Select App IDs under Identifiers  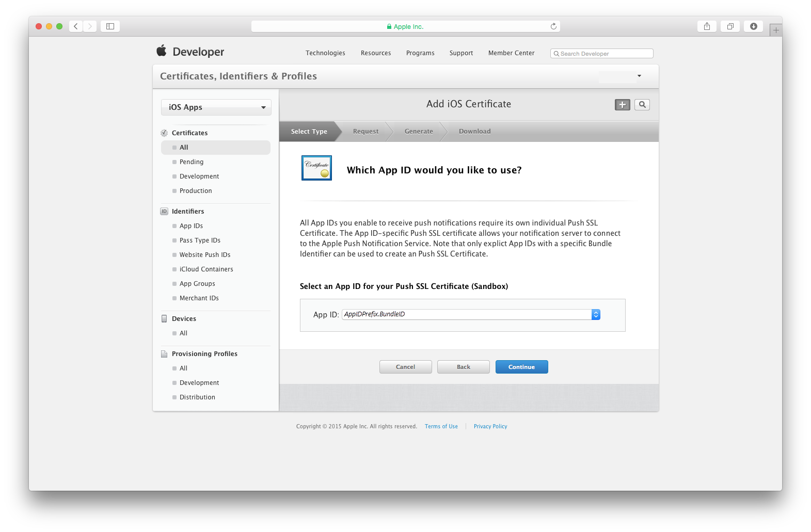[191, 226]
